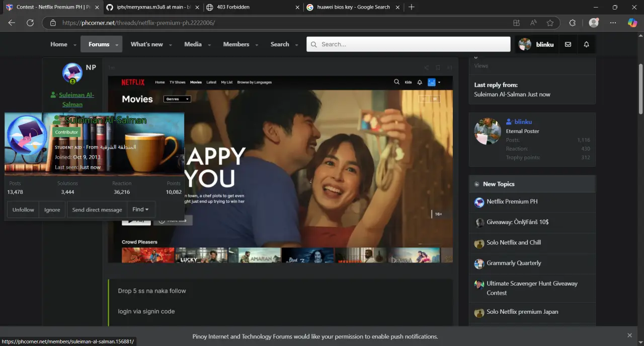Screen dimensions: 644x346
Task: Click blinku avatar in sidebar profile block
Action: pyautogui.click(x=488, y=131)
